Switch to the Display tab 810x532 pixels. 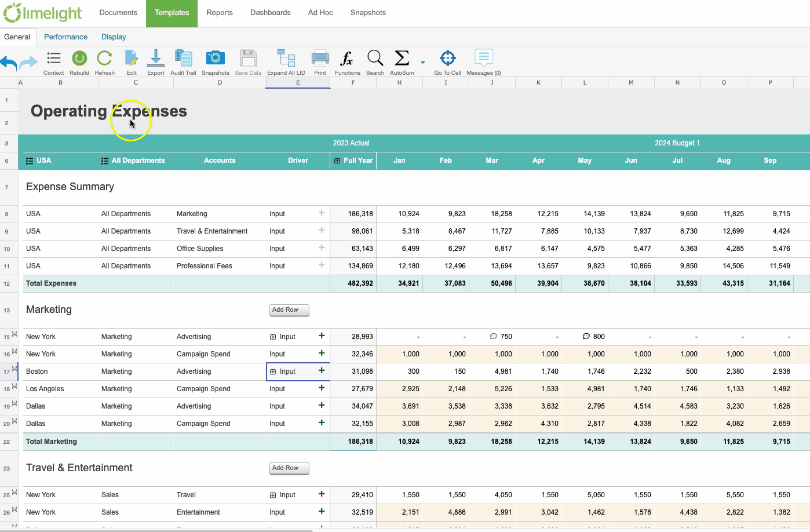click(114, 37)
